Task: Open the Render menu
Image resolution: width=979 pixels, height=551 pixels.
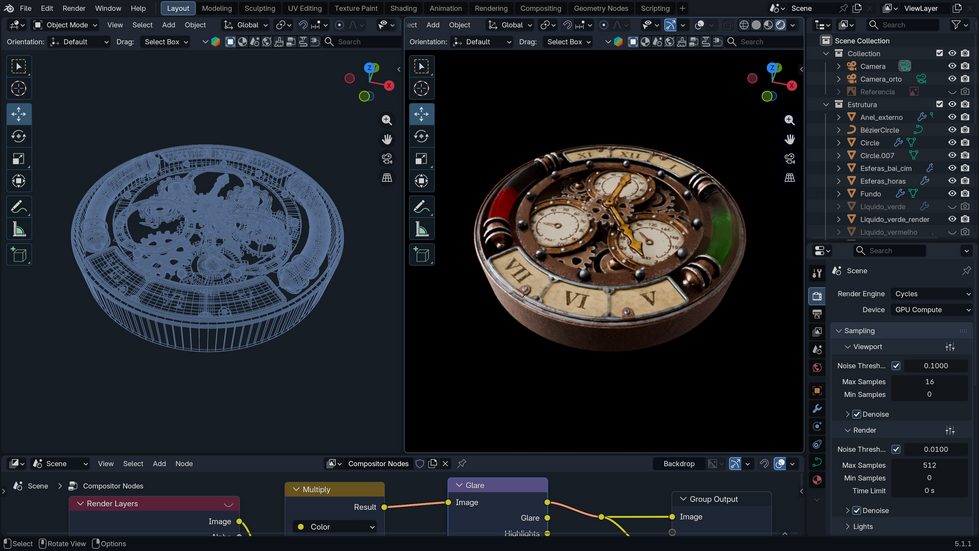Action: coord(74,8)
